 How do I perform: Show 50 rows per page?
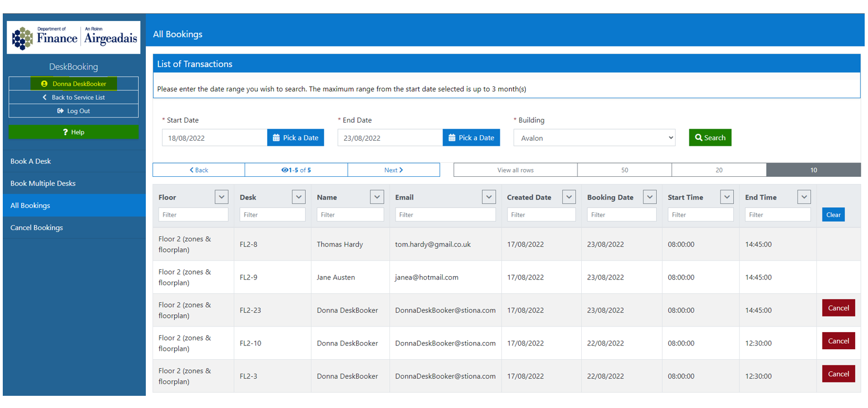(625, 170)
